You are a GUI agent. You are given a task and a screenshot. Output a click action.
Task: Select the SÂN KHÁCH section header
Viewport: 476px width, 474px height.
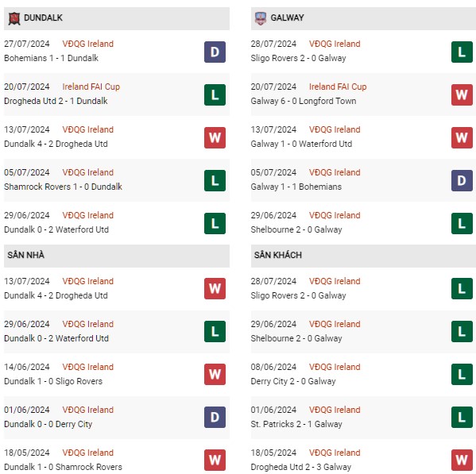tap(363, 256)
